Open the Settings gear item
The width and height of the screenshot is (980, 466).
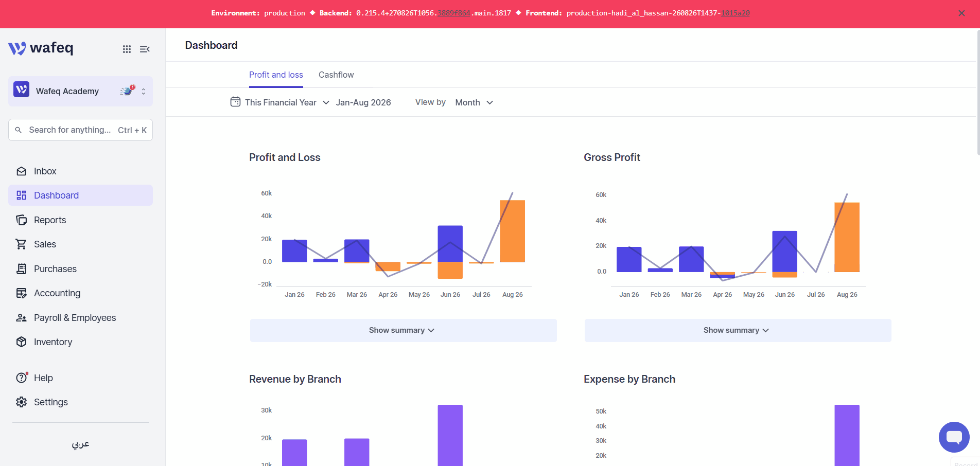pyautogui.click(x=80, y=402)
